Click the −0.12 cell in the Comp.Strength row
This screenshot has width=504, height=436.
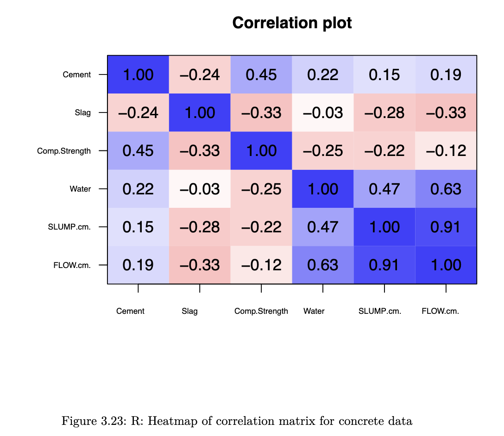pyautogui.click(x=446, y=151)
